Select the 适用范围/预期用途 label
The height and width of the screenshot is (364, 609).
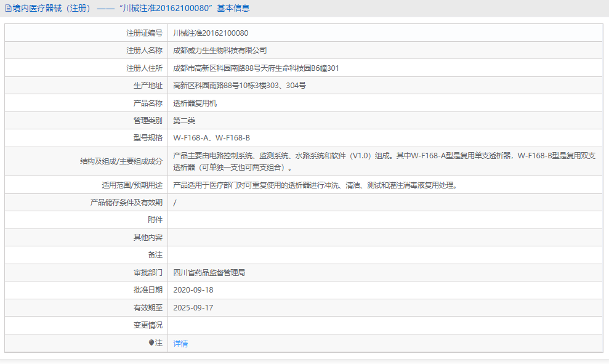(132, 185)
